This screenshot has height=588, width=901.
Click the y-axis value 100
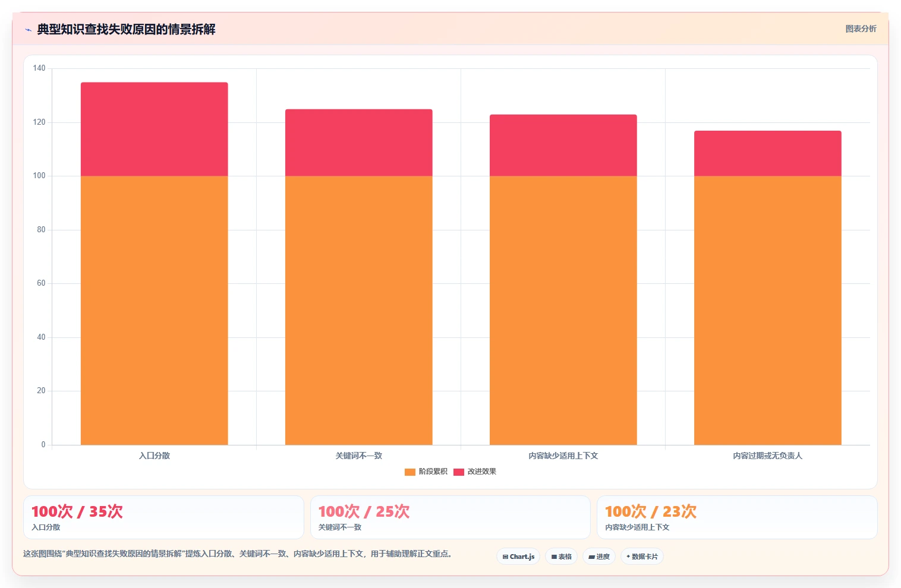point(39,176)
